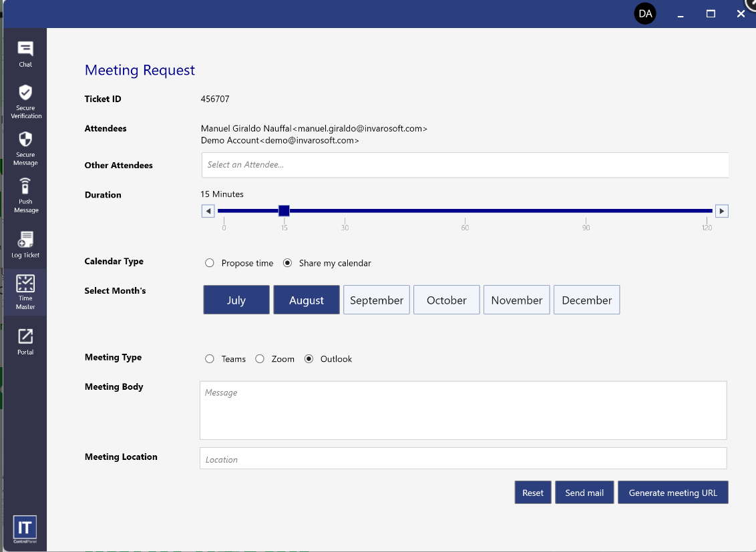
Task: Click into the Meeting Location field
Action: click(x=463, y=459)
